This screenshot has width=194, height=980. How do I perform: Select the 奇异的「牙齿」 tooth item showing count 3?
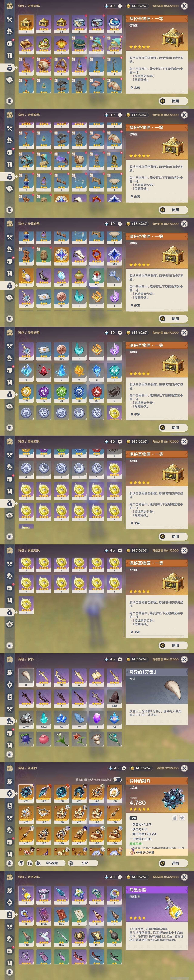click(26, 678)
